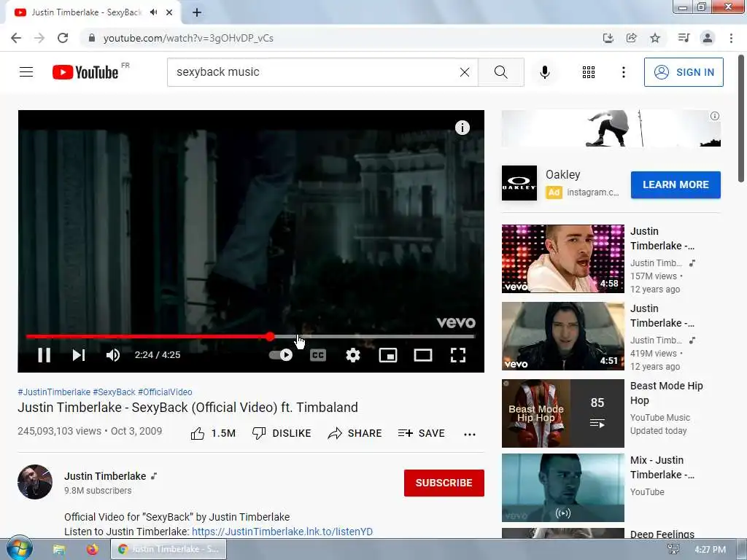The width and height of the screenshot is (747, 560).
Task: Open Chrome three-dot menu
Action: pos(731,38)
